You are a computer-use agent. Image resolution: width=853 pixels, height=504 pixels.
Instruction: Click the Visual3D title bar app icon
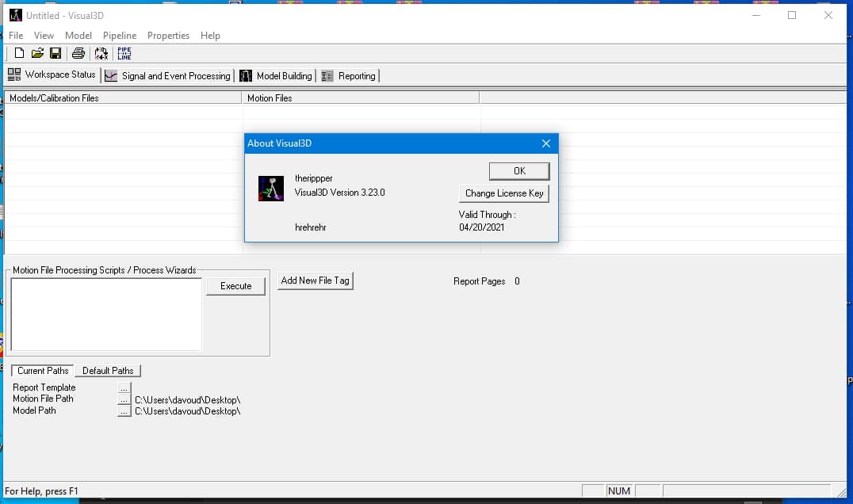coord(16,15)
